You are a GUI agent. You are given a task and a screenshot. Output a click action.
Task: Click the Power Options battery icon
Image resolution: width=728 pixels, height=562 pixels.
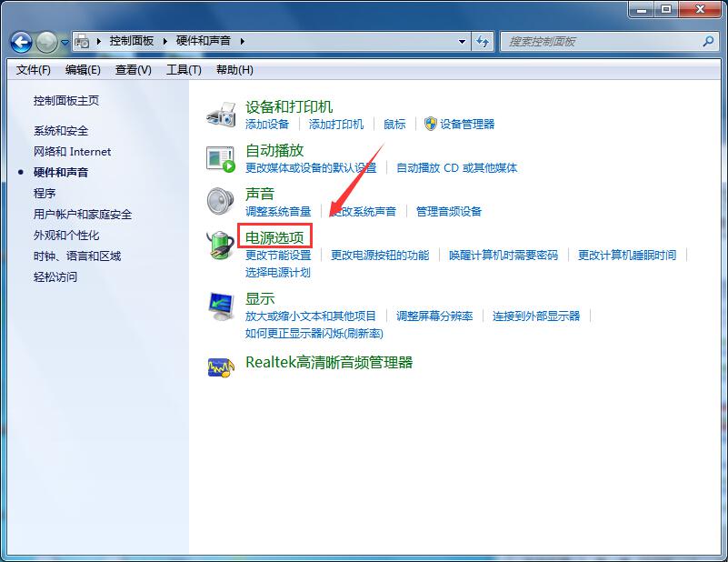(x=221, y=246)
